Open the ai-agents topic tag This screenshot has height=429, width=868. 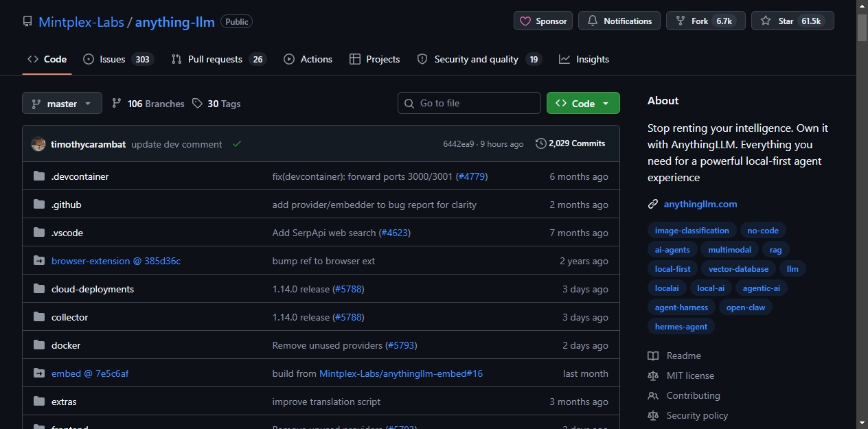672,250
